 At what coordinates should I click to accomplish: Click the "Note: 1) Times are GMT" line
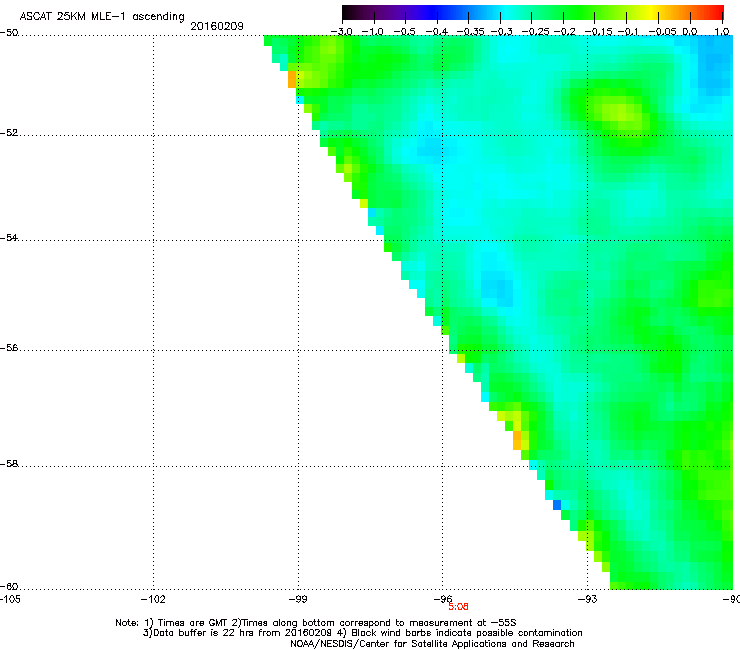pos(316,623)
